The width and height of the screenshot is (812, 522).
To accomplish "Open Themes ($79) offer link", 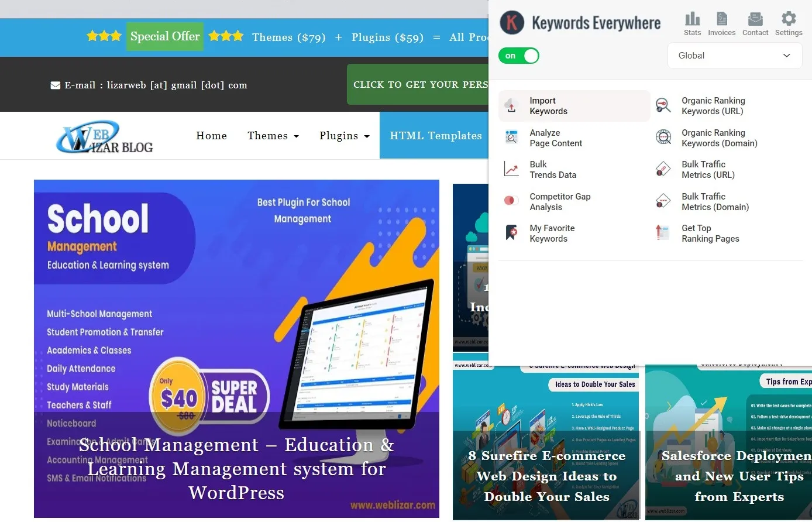I will coord(289,37).
